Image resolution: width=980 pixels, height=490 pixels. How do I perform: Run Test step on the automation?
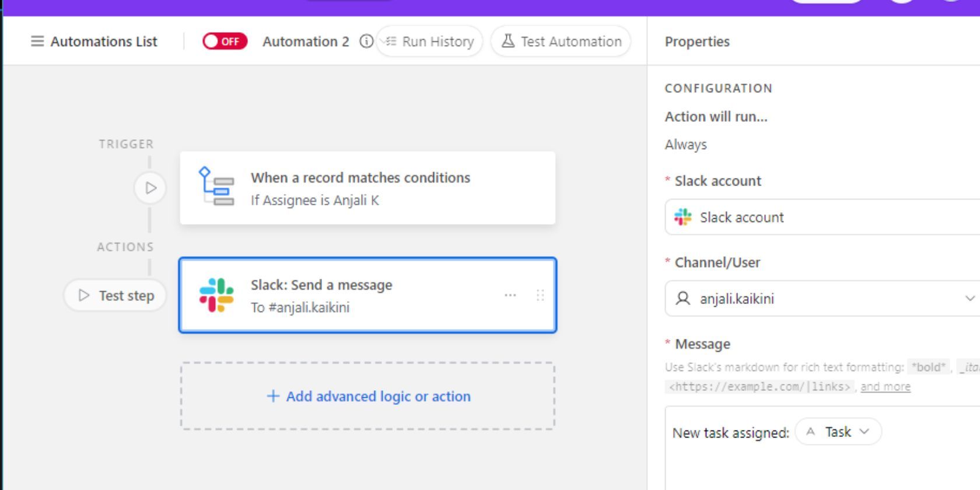[x=114, y=295]
